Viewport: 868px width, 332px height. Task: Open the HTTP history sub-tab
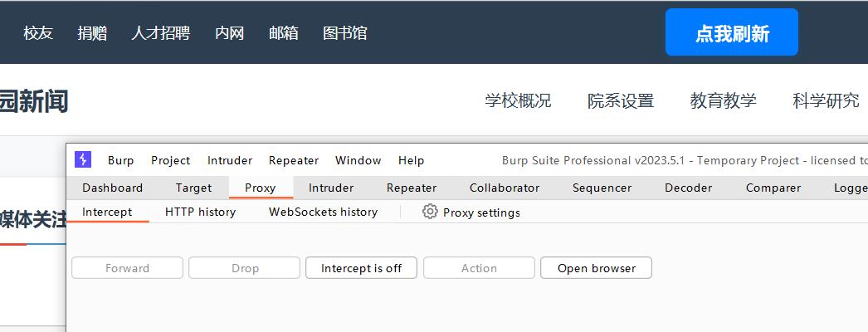[x=200, y=212]
